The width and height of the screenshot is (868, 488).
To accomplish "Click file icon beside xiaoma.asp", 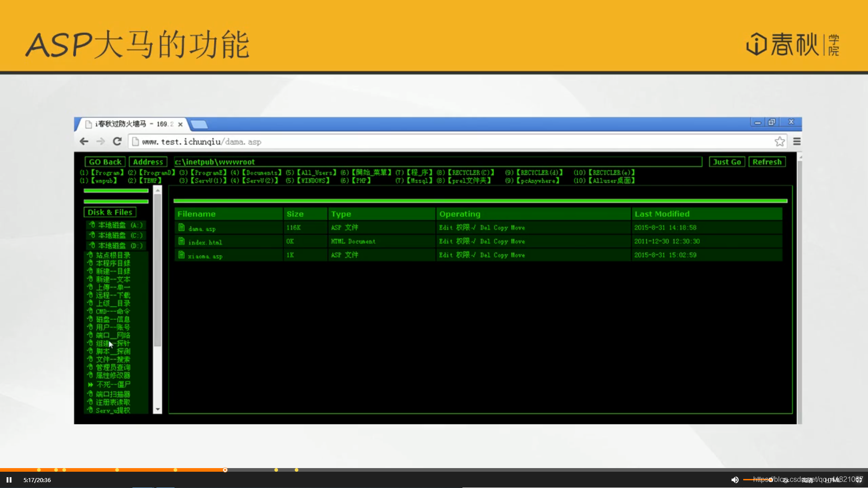I will pyautogui.click(x=181, y=255).
